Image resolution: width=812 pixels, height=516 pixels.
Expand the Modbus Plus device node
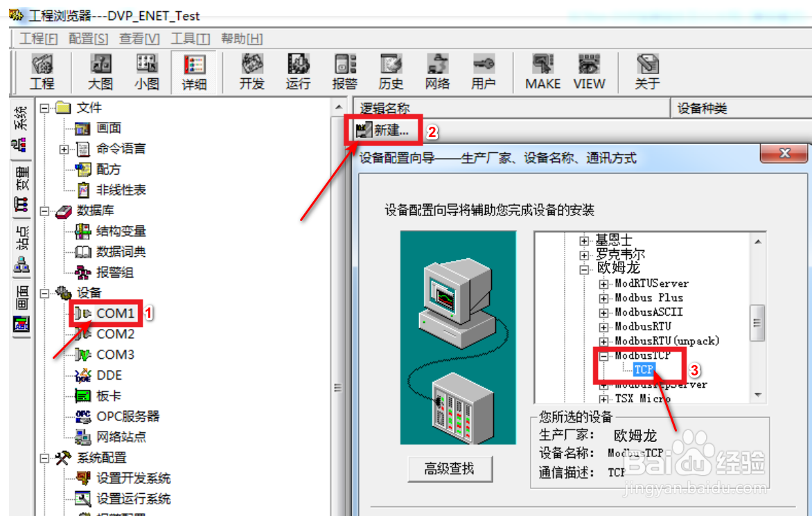click(603, 299)
